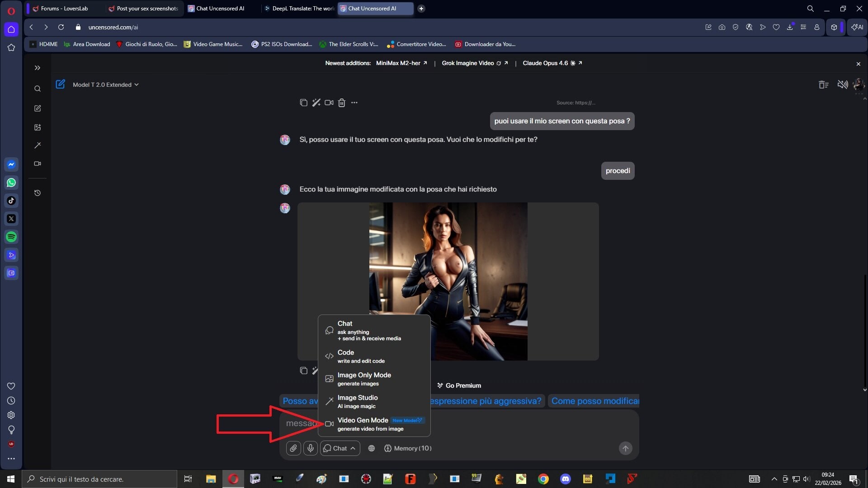Show hidden tray icons chevron
This screenshot has width=868, height=488.
click(774, 479)
